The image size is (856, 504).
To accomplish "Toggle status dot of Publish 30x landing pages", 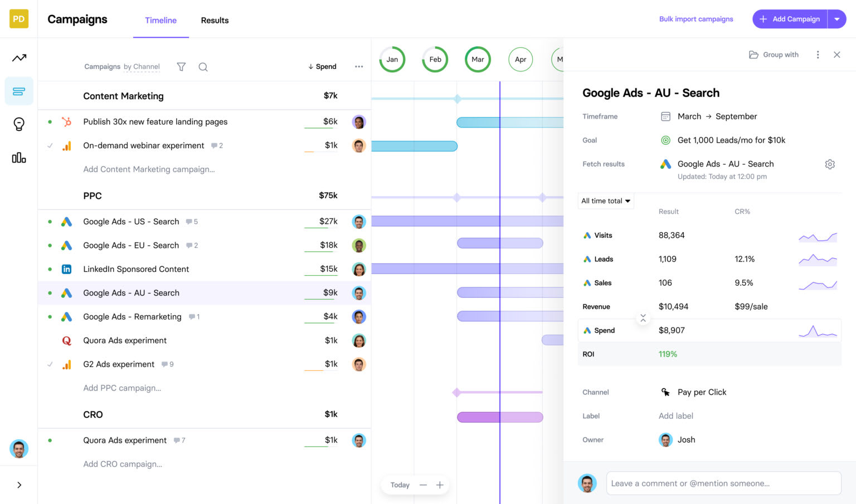I will (50, 122).
